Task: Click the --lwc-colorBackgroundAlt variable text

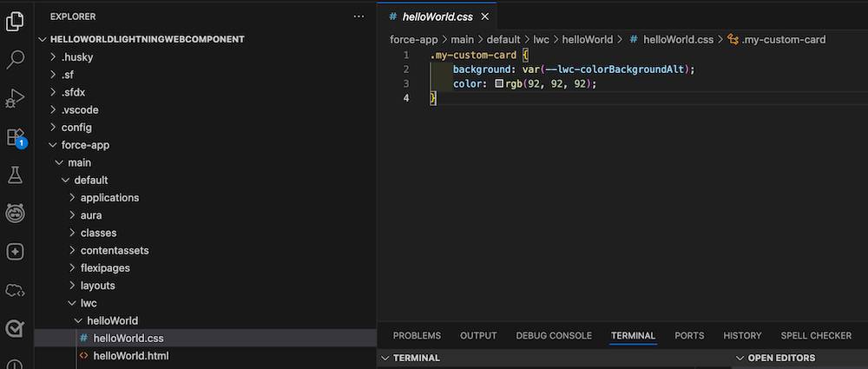Action: point(615,69)
